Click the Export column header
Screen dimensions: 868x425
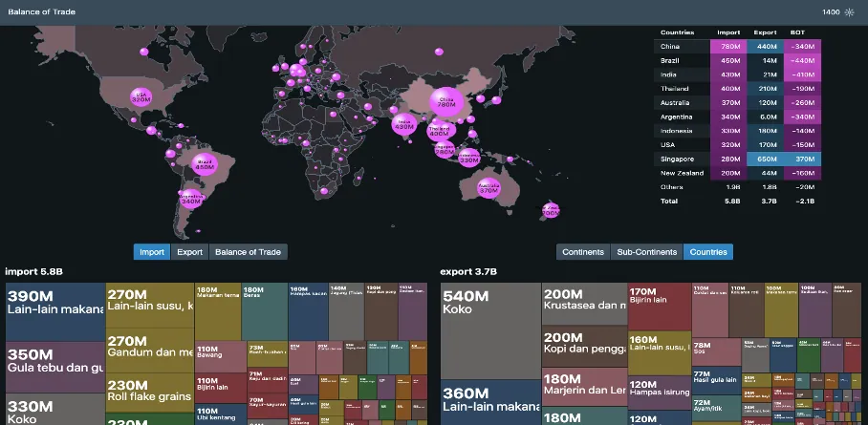coord(765,32)
